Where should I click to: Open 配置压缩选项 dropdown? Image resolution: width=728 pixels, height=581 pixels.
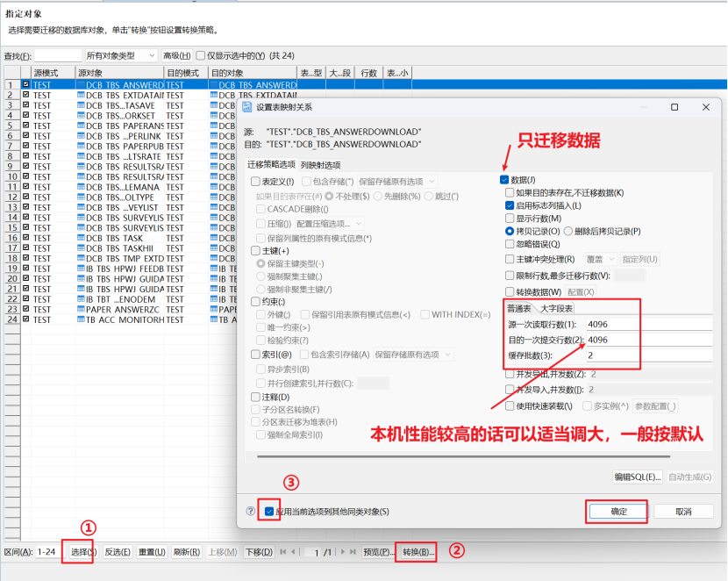coord(329,224)
